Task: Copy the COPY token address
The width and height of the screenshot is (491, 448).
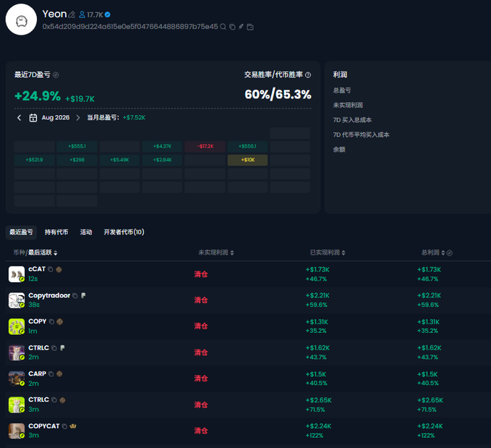Action: 51,321
